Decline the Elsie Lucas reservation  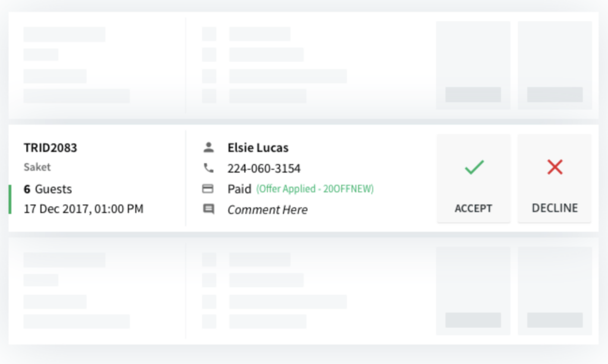[x=555, y=179]
